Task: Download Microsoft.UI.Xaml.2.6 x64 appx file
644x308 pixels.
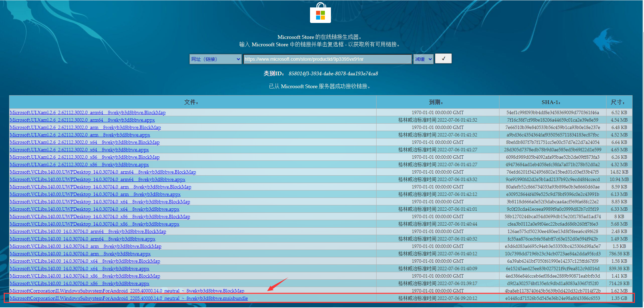Action: click(x=79, y=150)
